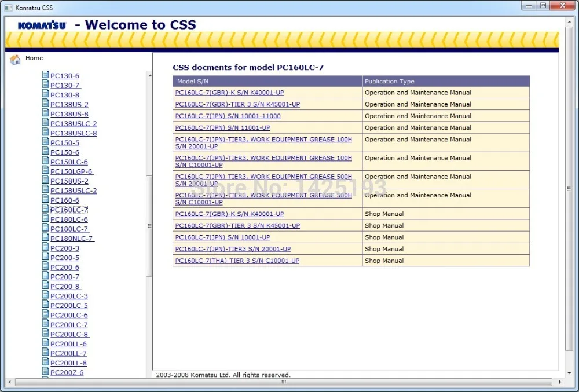Viewport: 579px width, 392px height.
Task: Click the pane splitter handle beside model list
Action: click(149, 226)
